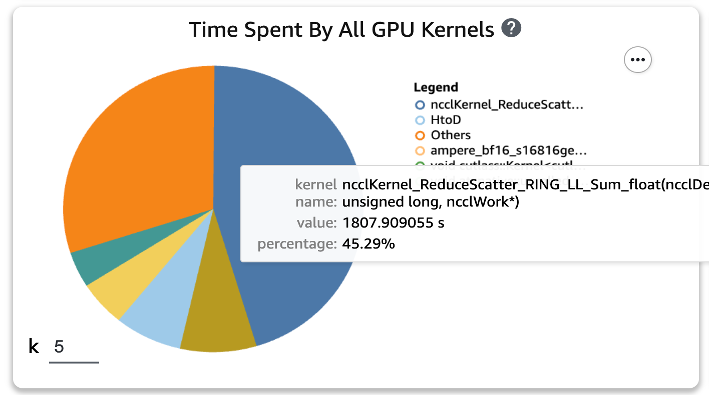Click the ncclKernel_ReduceScatt legend label
Screen dimensions: 710x396
[507, 105]
